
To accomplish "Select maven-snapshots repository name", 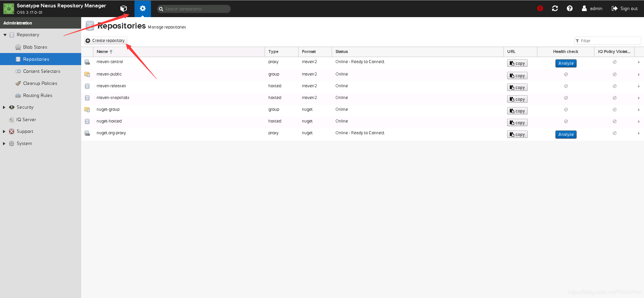I will tap(113, 98).
